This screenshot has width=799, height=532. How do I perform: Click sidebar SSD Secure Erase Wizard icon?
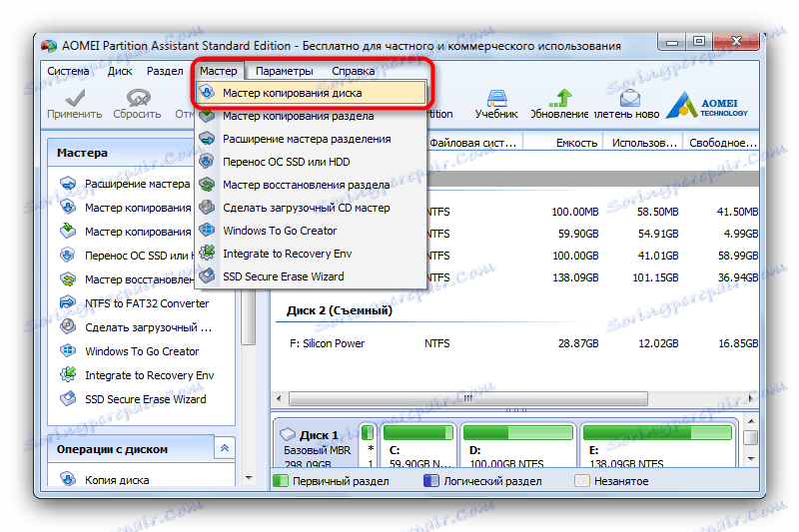pos(68,398)
